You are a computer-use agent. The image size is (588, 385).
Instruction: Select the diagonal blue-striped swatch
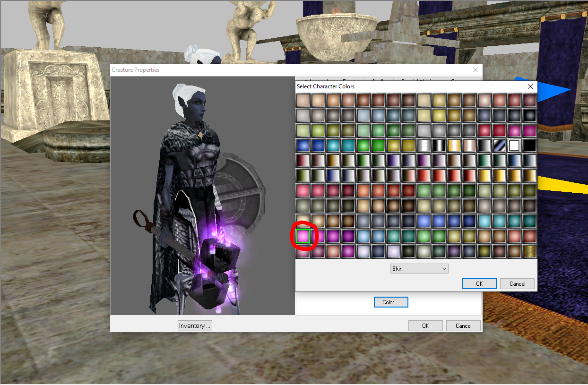point(499,145)
